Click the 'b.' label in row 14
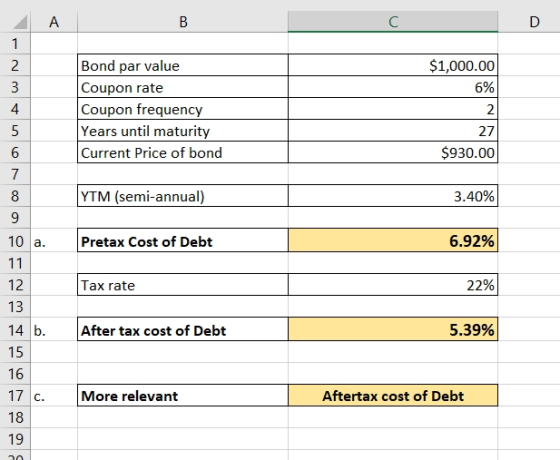This screenshot has width=560, height=460. (x=40, y=331)
